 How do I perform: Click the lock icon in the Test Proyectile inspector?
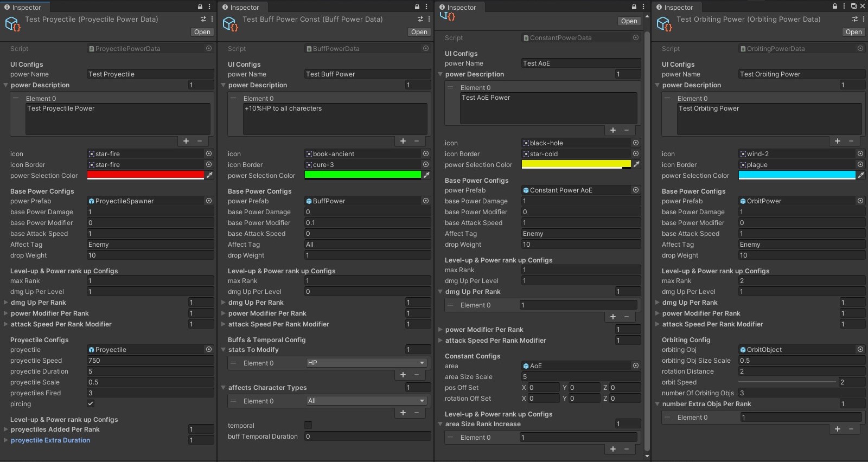pyautogui.click(x=200, y=7)
